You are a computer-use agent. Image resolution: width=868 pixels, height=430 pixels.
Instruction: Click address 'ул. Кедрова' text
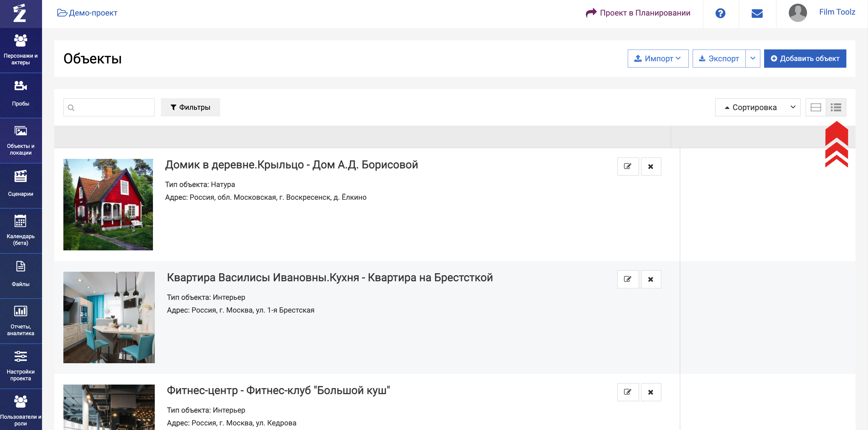coord(276,423)
